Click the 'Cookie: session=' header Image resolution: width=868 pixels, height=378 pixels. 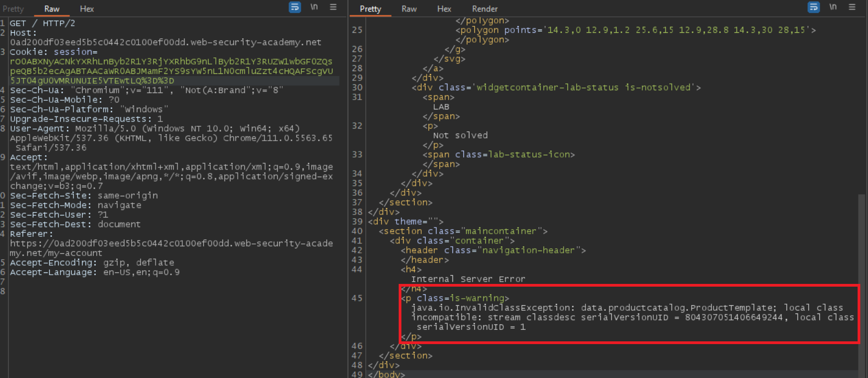[53, 52]
